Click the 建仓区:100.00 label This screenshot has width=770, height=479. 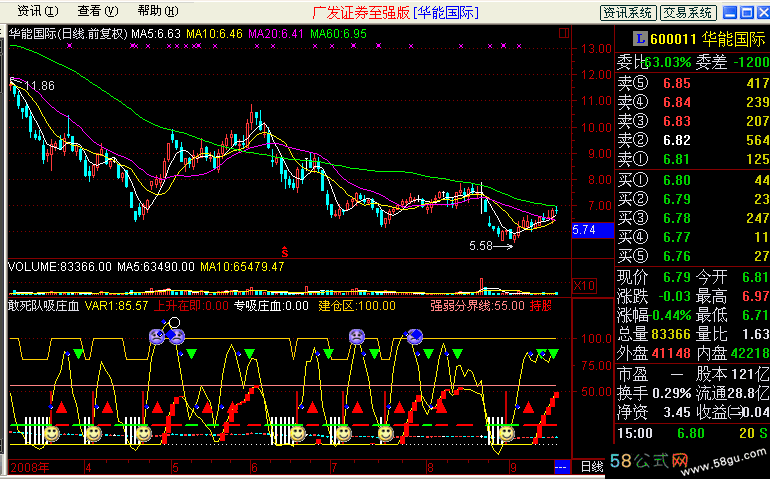coord(357,306)
